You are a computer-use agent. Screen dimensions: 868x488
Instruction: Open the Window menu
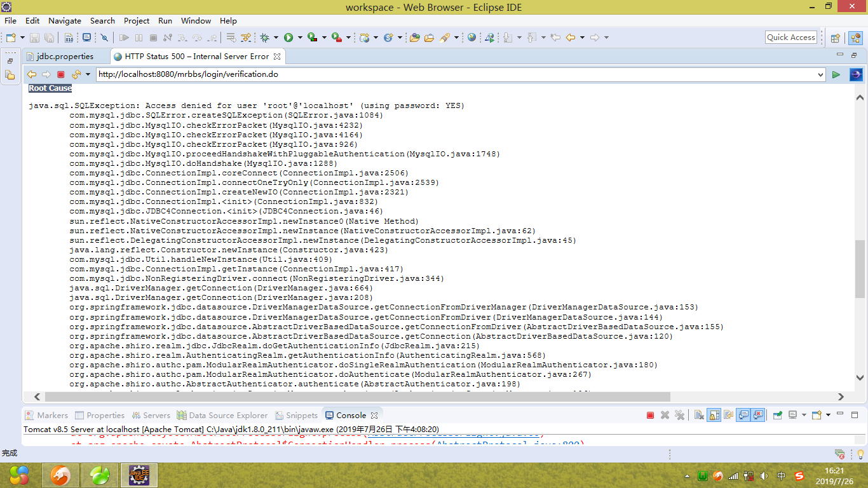(x=196, y=20)
